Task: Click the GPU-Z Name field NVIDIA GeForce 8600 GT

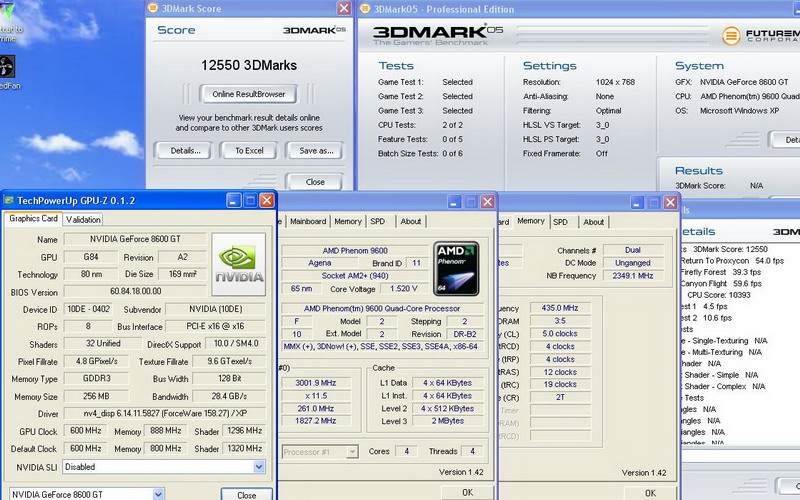Action: click(135, 239)
